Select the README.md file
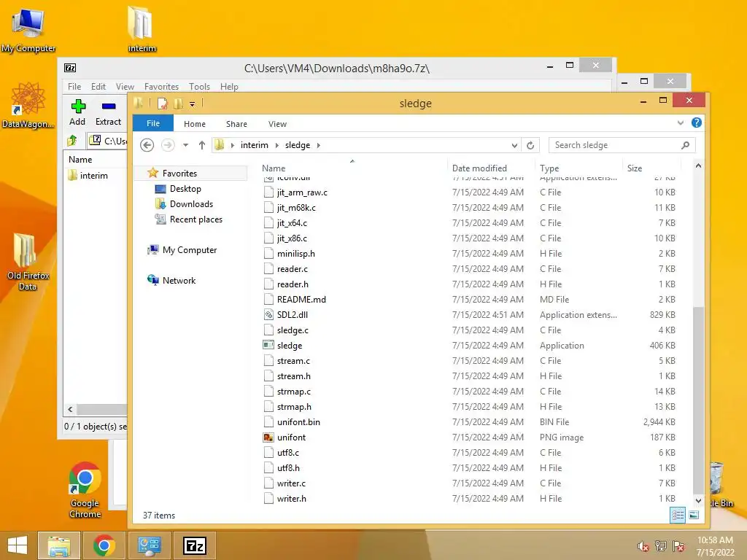Screen dimensions: 747x560 click(x=301, y=300)
